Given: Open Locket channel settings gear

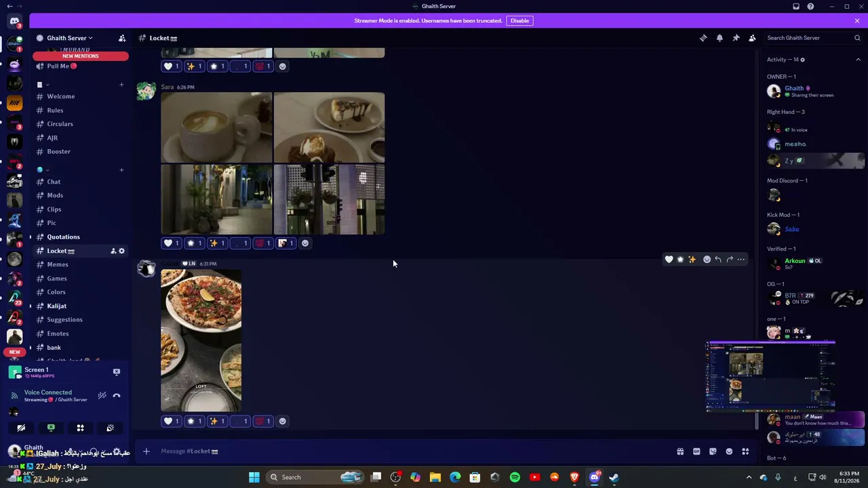Looking at the screenshot, I should point(122,251).
